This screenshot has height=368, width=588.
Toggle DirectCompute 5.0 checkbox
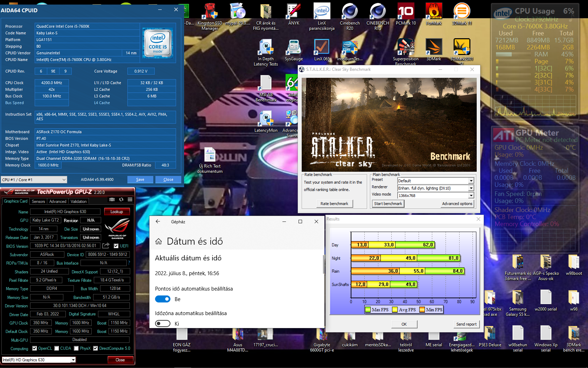coord(95,348)
